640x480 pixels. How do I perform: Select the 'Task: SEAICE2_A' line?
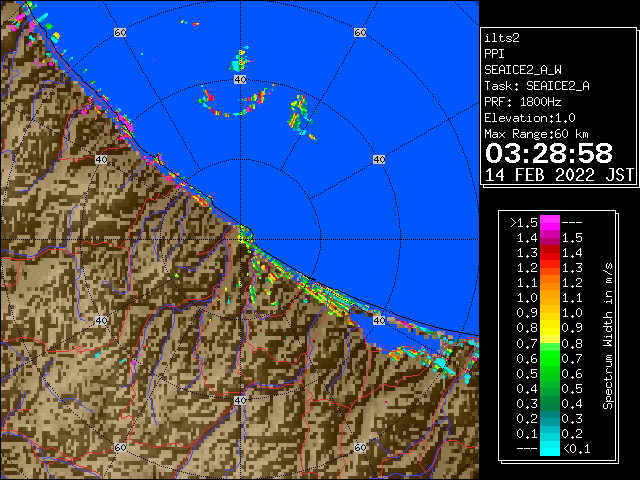pyautogui.click(x=537, y=86)
